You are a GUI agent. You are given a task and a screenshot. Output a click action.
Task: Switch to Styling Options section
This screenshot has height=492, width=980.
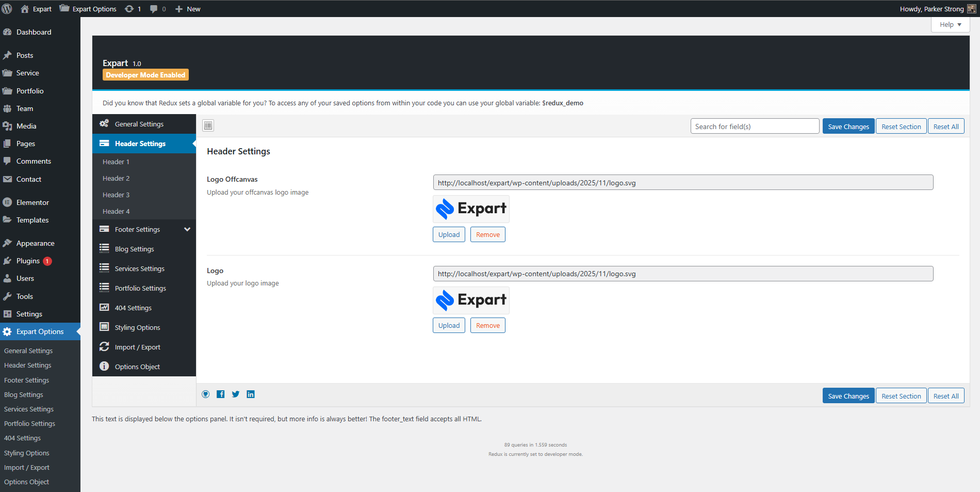[x=137, y=327]
